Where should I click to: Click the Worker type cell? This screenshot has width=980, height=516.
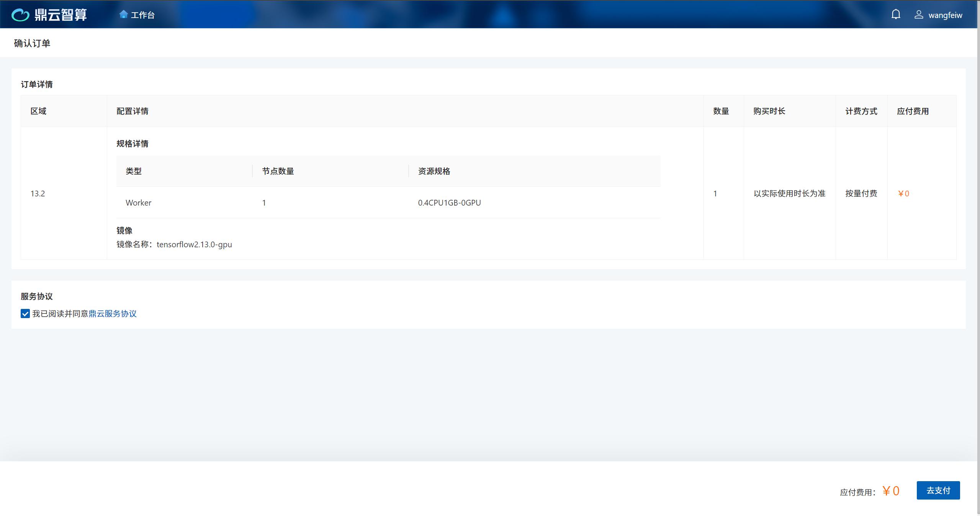pos(138,203)
